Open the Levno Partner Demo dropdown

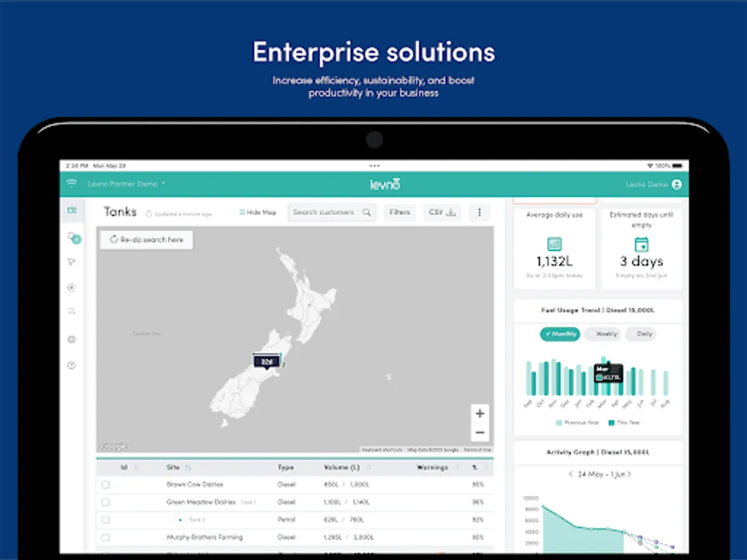pyautogui.click(x=126, y=184)
